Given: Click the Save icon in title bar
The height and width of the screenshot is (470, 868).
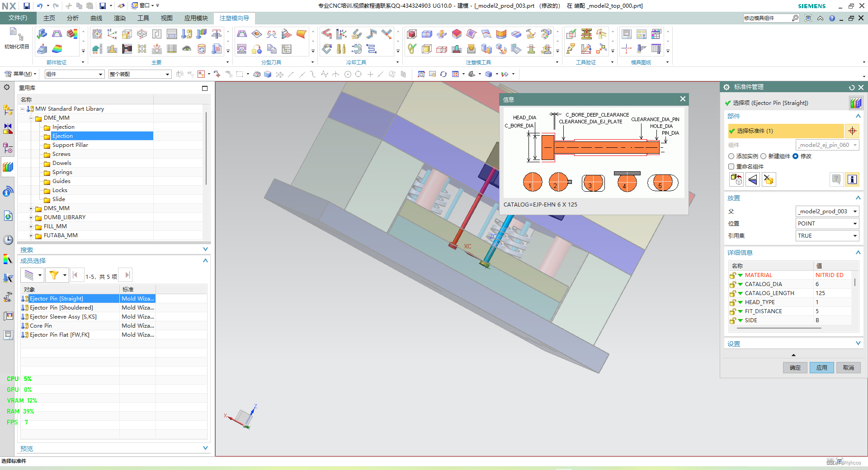Looking at the screenshot, I should 27,6.
